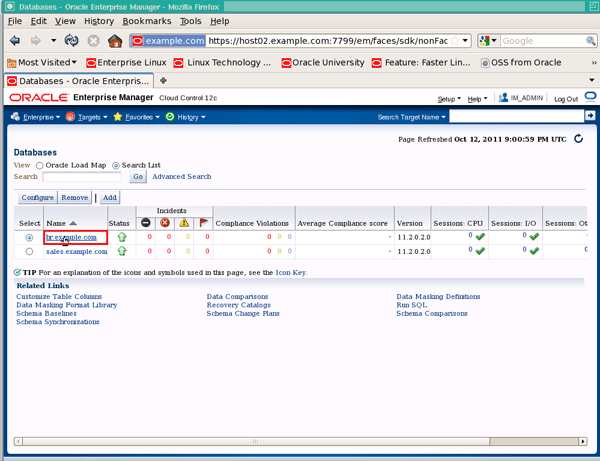Viewport: 600px width, 461px height.
Task: Click the bookmark star in address bar
Action: 455,41
